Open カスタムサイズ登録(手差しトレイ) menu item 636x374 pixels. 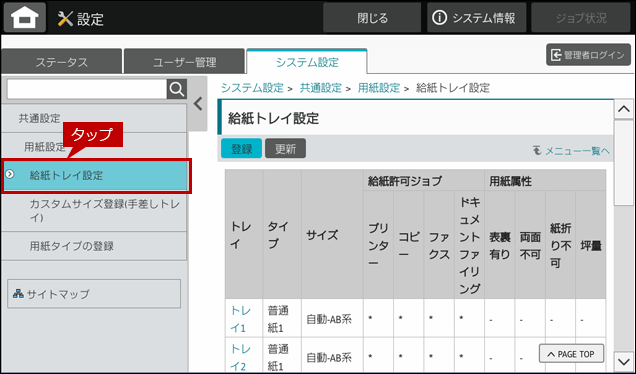94,211
